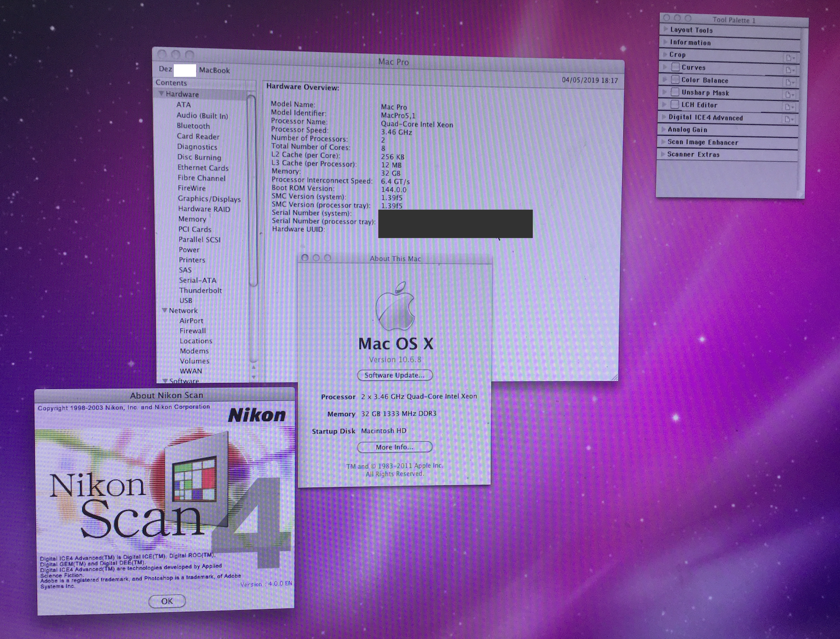Select Audio (Built In) in sidebar
This screenshot has height=639, width=840.
point(202,115)
